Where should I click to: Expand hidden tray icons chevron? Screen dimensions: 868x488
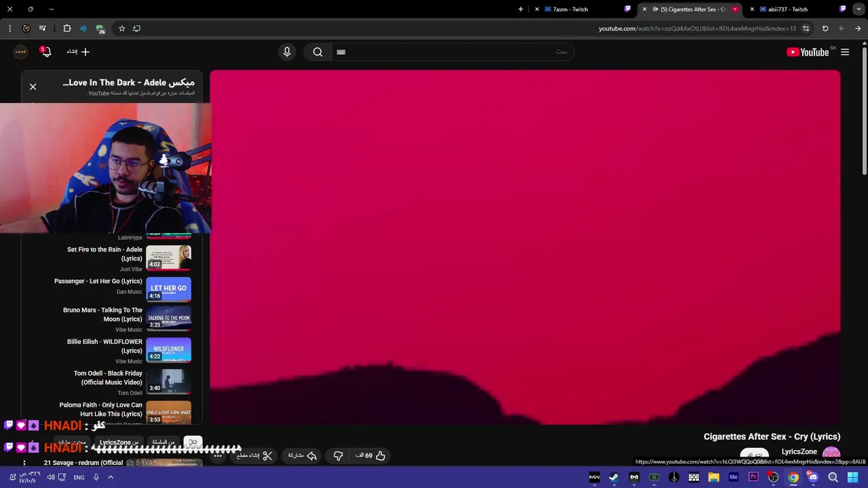click(x=111, y=477)
